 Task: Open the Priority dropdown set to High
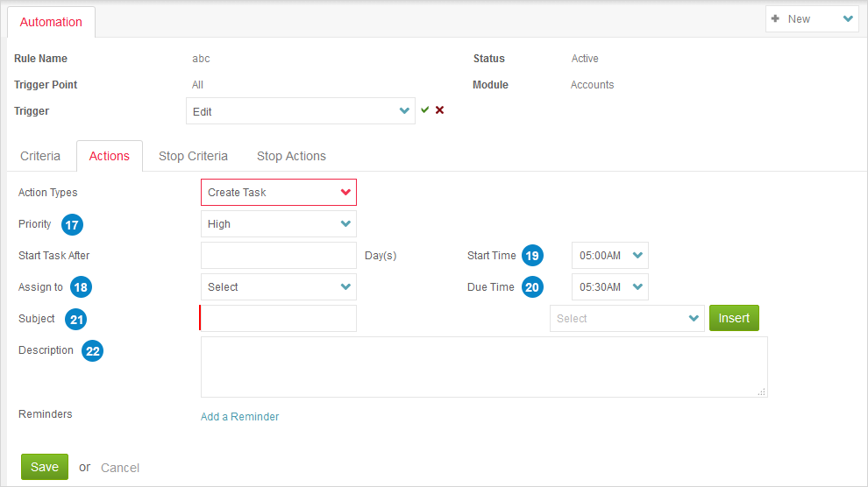click(x=279, y=224)
